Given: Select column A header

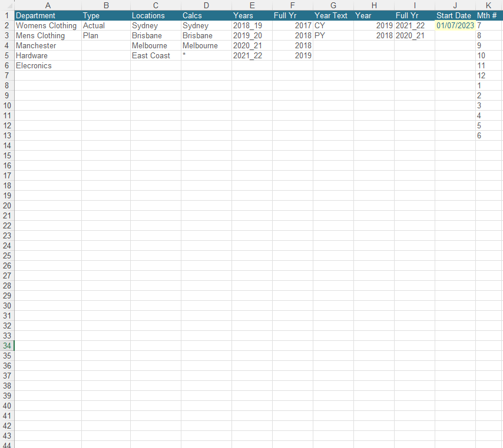Looking at the screenshot, I should 48,5.
